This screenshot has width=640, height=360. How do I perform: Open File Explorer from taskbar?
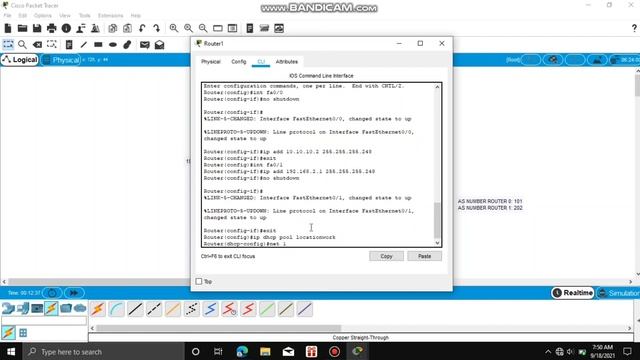[x=265, y=351]
